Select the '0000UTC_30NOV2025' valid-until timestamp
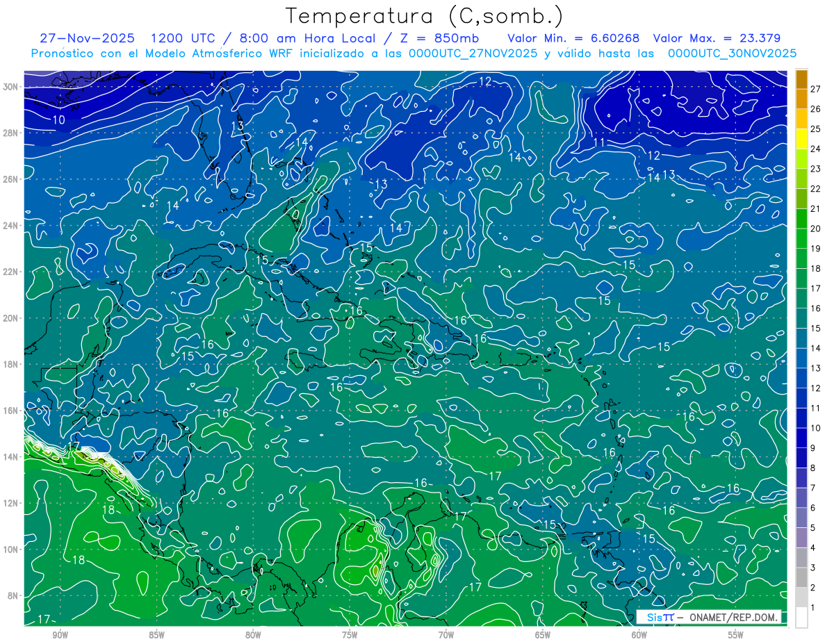This screenshot has height=644, width=834. click(732, 53)
